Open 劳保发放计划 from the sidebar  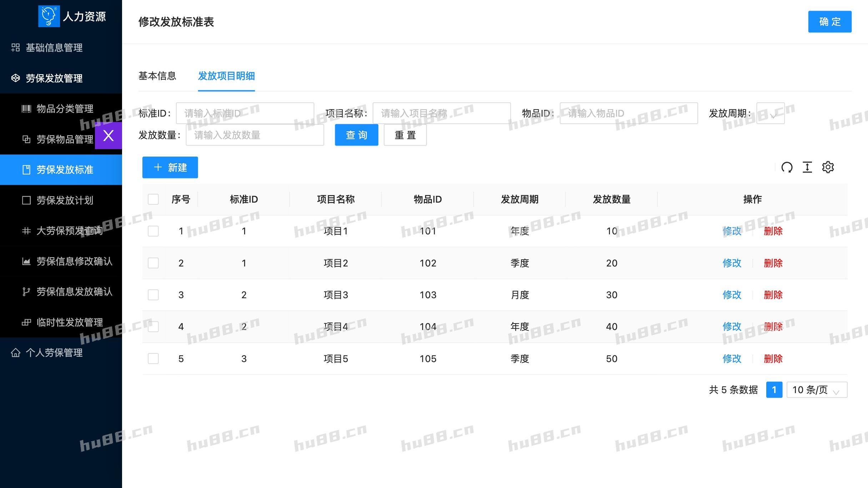[x=64, y=200]
